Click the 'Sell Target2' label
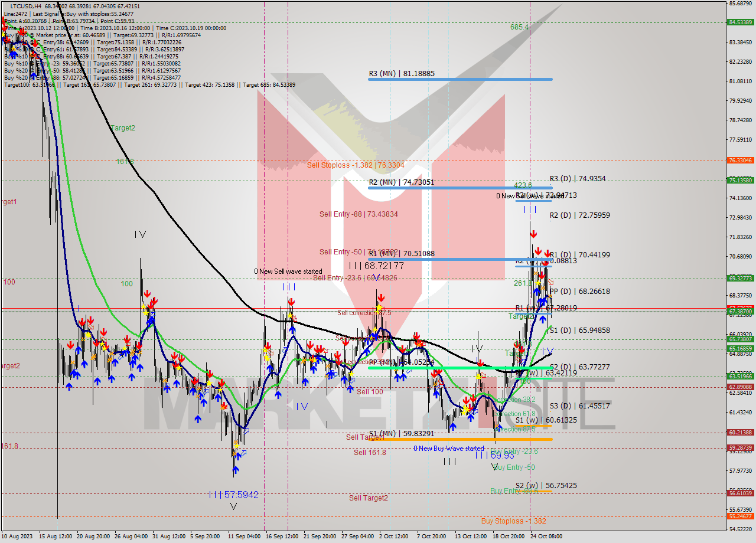The height and width of the screenshot is (543, 756). [x=369, y=498]
